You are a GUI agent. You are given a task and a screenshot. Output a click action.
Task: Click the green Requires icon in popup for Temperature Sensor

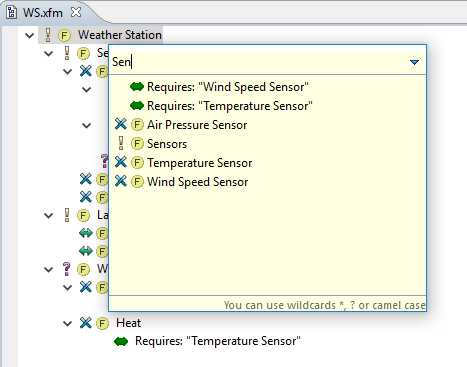(x=137, y=106)
